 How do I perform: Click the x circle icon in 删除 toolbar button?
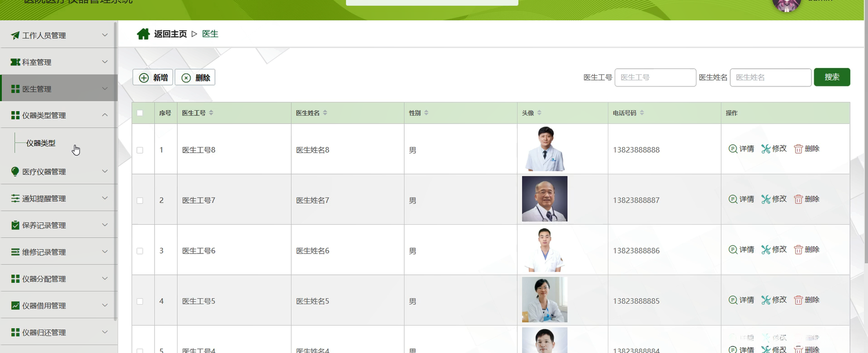point(186,78)
